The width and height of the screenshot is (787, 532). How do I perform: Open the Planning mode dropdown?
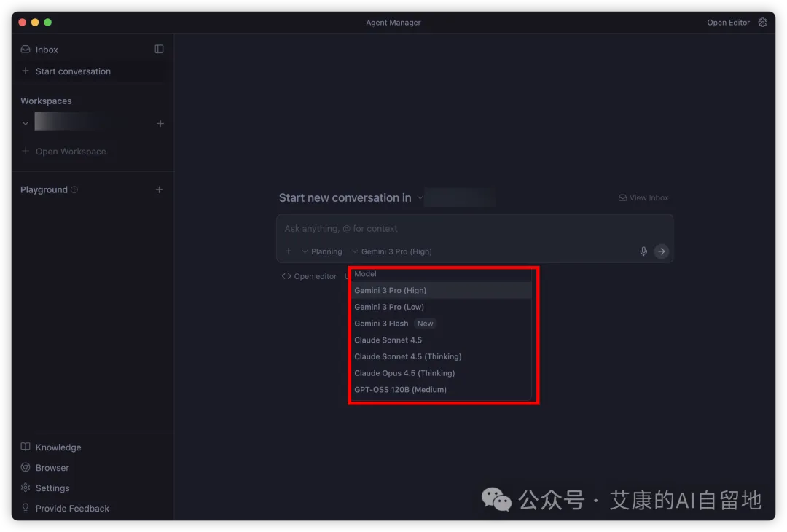pyautogui.click(x=322, y=251)
